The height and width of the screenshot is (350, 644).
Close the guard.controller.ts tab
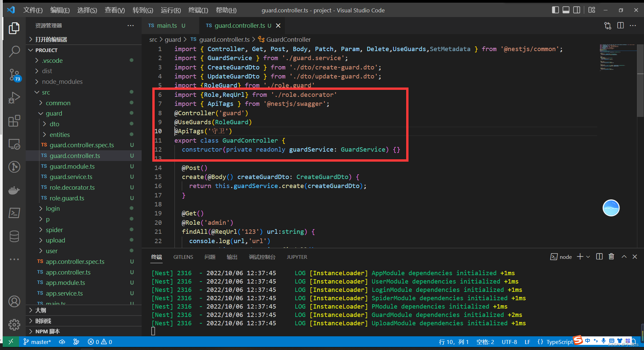point(278,26)
